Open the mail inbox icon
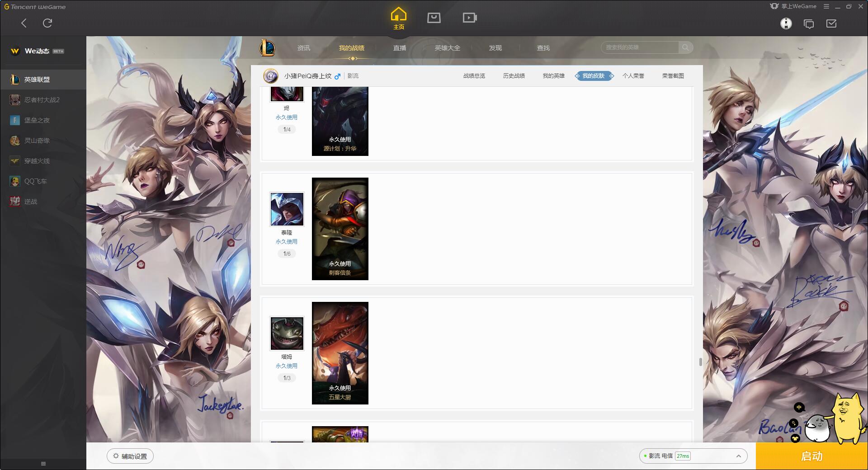The width and height of the screenshot is (868, 470). pos(831,23)
